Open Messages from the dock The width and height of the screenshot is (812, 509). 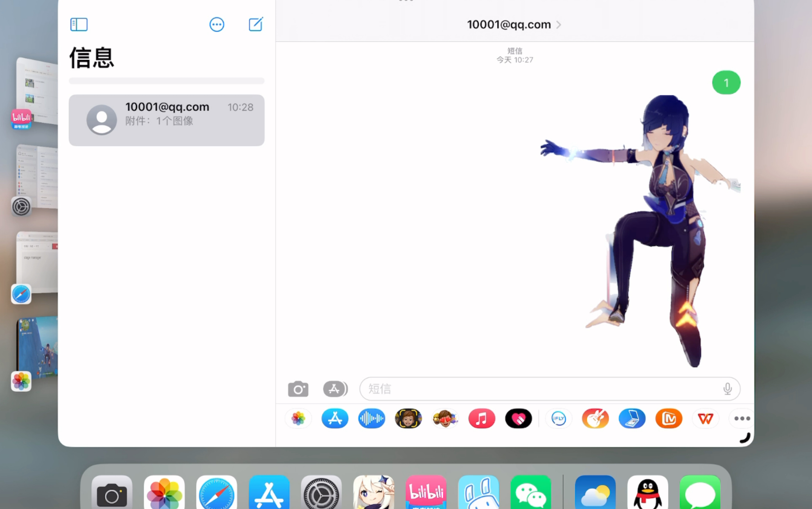pos(700,492)
